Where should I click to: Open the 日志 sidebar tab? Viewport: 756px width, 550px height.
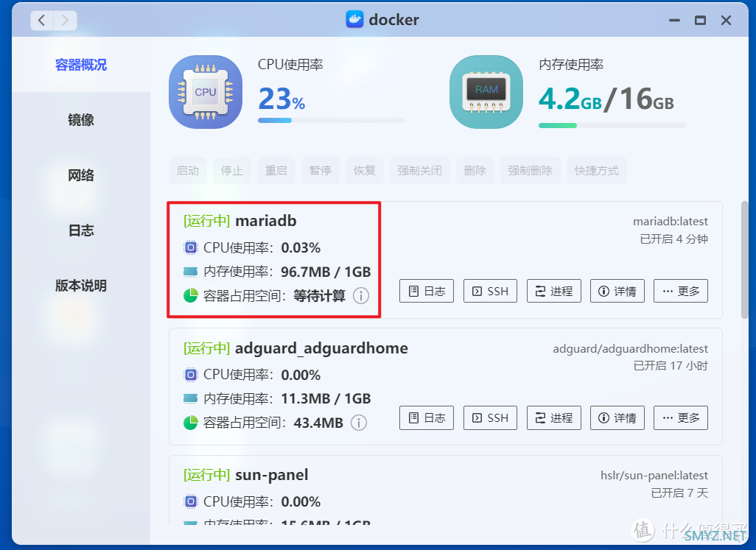(x=81, y=230)
